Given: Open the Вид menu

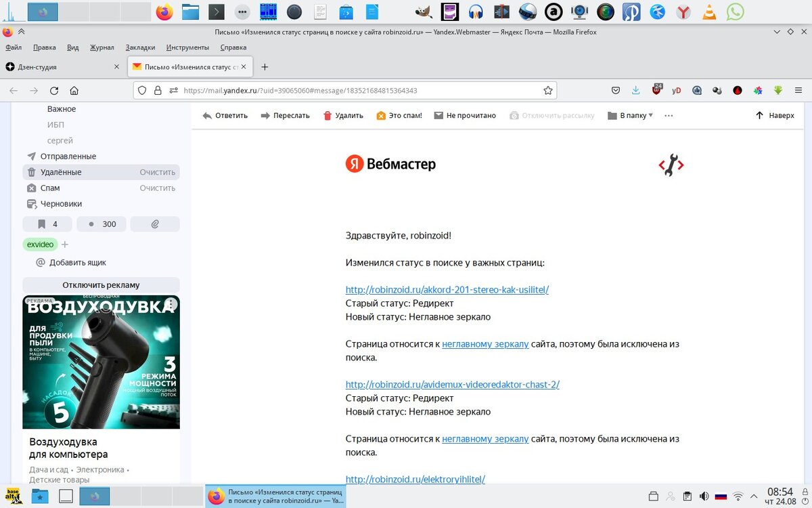Looking at the screenshot, I should click(x=73, y=47).
